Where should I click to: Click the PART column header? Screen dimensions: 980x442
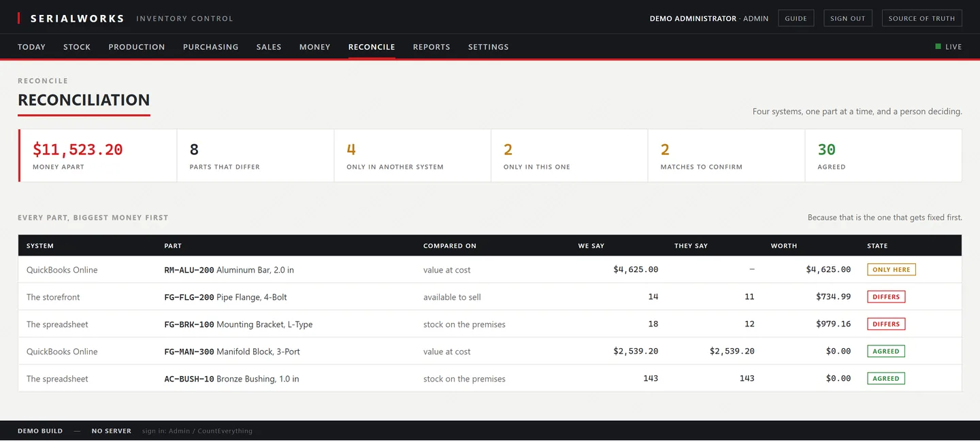173,245
